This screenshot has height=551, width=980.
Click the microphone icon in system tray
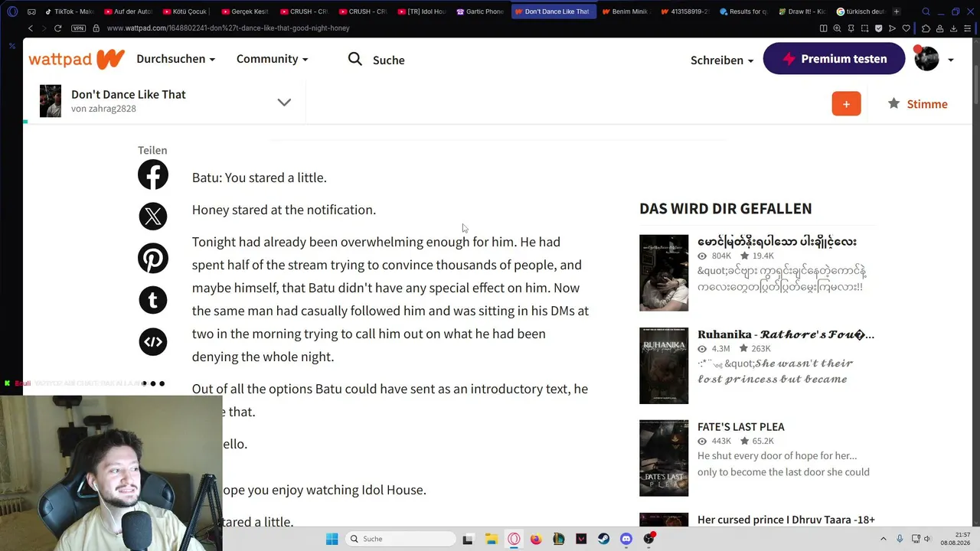click(x=900, y=539)
